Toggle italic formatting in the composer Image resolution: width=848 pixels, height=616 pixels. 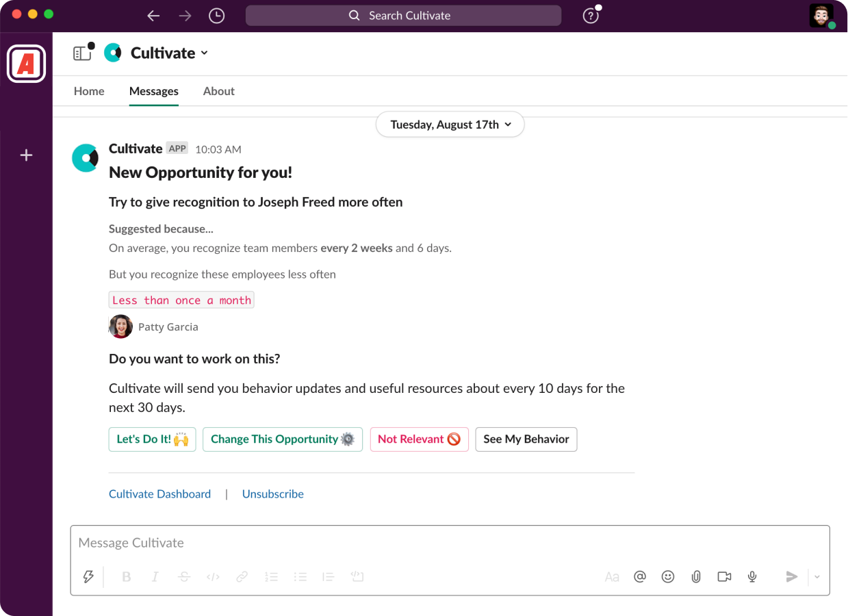click(155, 576)
